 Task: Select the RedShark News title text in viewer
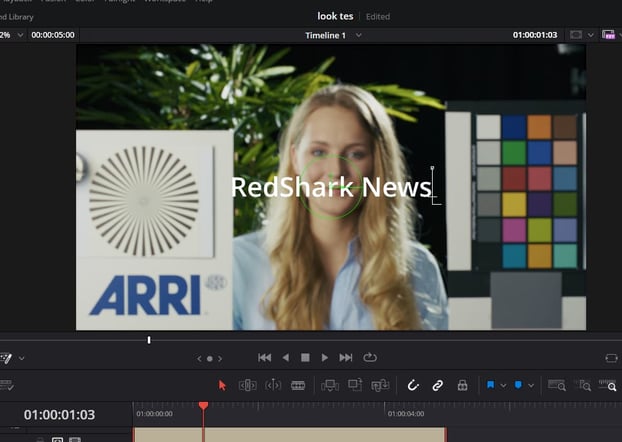coord(331,187)
